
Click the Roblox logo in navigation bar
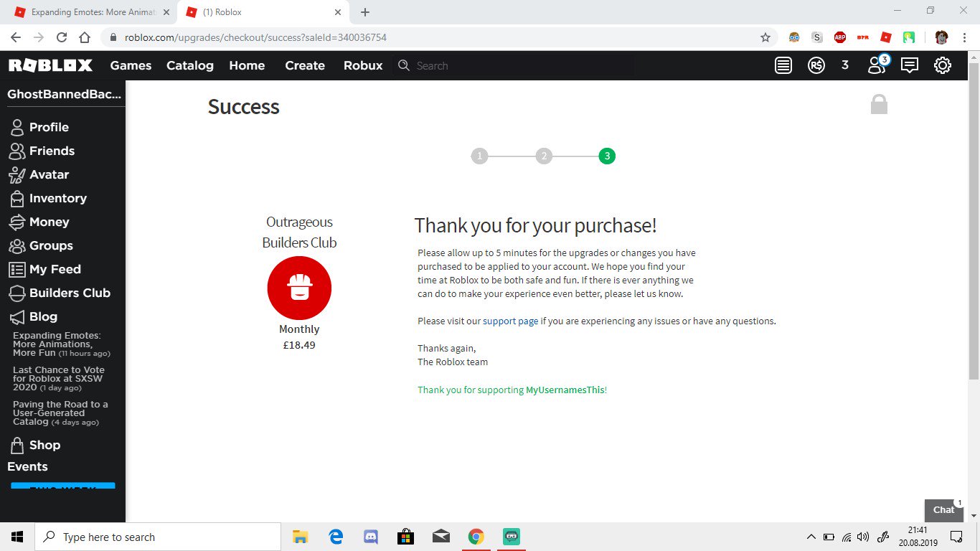(50, 65)
